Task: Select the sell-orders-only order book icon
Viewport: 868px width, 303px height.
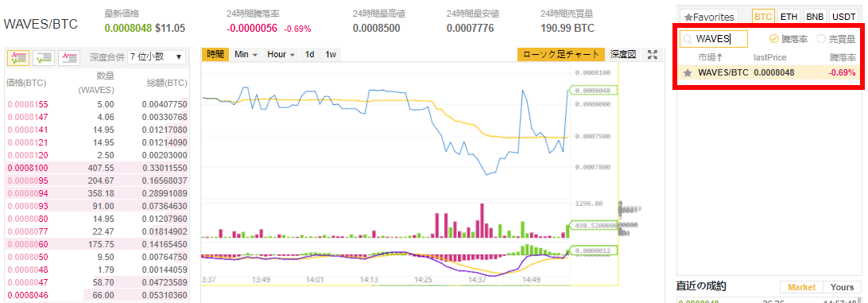Action: coord(69,56)
